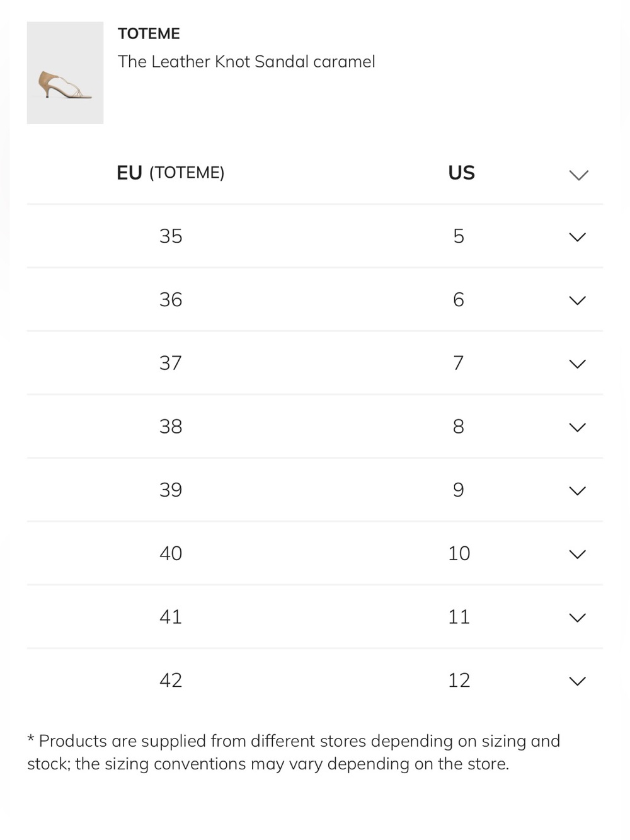
Task: Open the sandal product thumbnail
Action: (65, 72)
